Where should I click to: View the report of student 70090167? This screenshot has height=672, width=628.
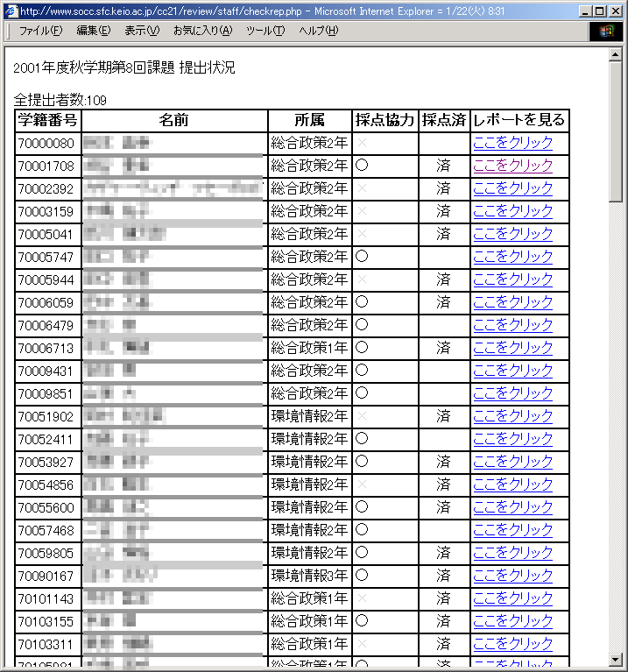point(513,576)
